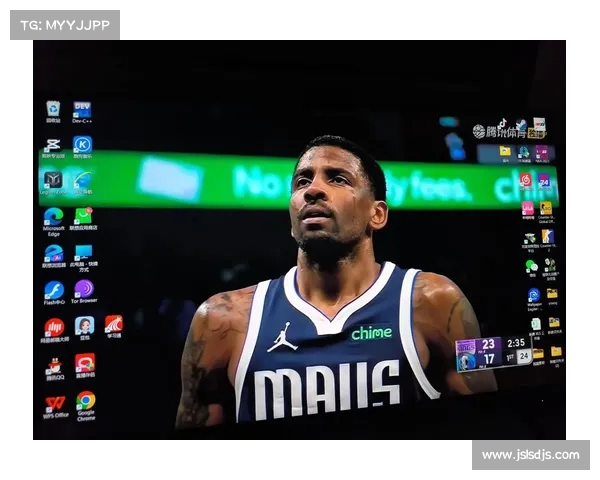This screenshot has width=600, height=480.
Task: Open the blue K app icon
Action: coord(82,145)
